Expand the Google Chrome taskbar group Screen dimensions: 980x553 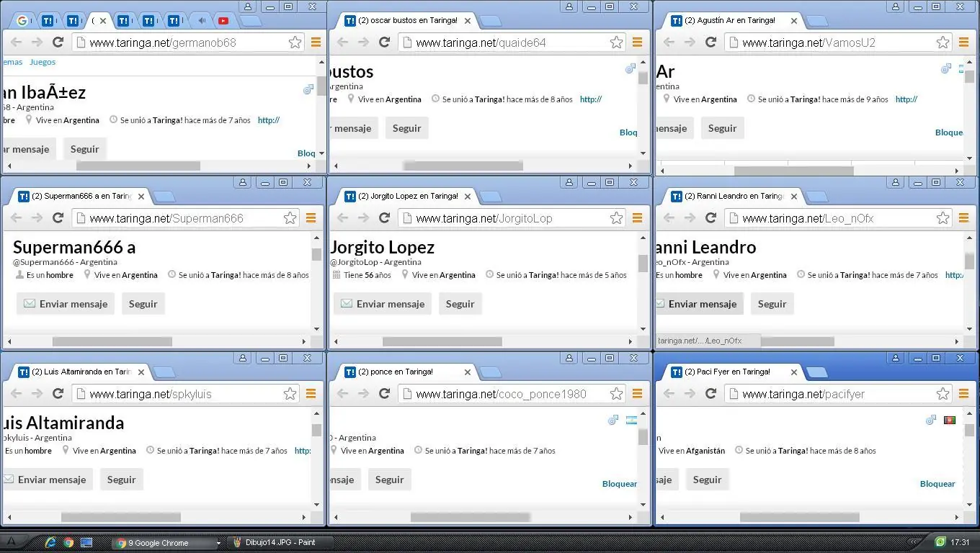pyautogui.click(x=218, y=542)
